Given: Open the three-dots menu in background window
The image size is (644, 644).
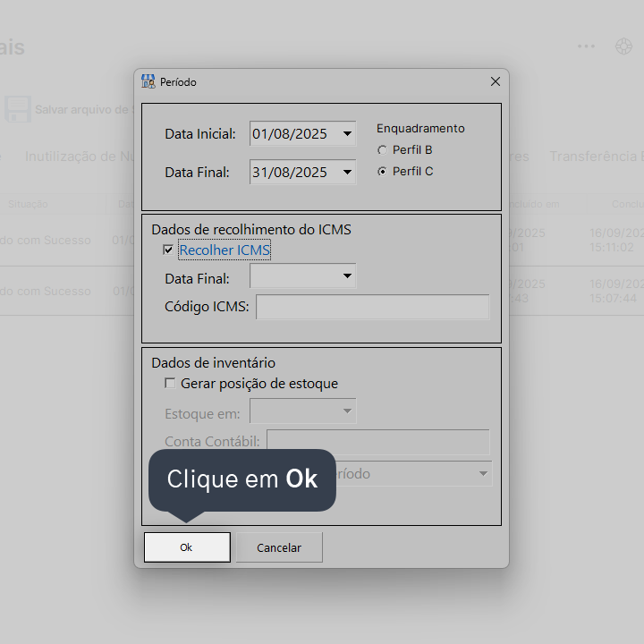Looking at the screenshot, I should click(x=586, y=46).
